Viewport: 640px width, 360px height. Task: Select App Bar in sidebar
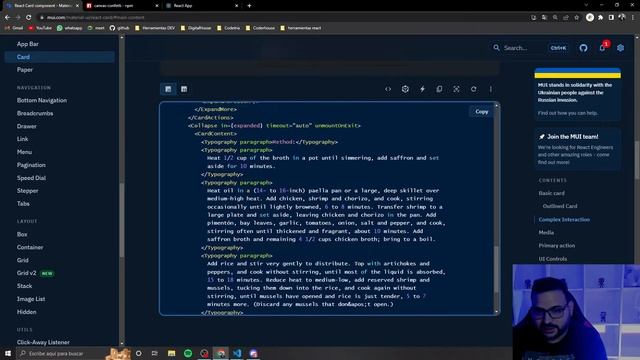pos(28,44)
